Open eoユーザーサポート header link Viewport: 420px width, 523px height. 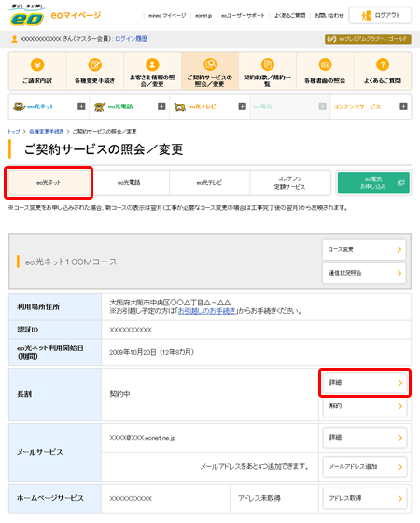pos(243,15)
